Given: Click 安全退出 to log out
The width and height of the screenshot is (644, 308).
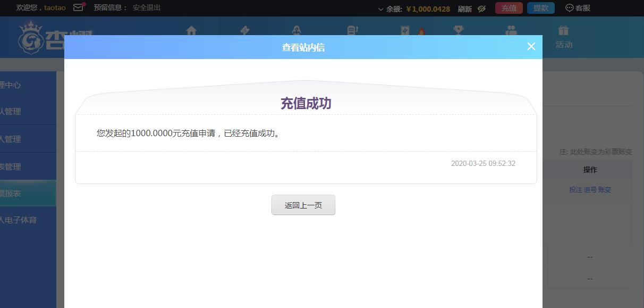Looking at the screenshot, I should click(147, 7).
